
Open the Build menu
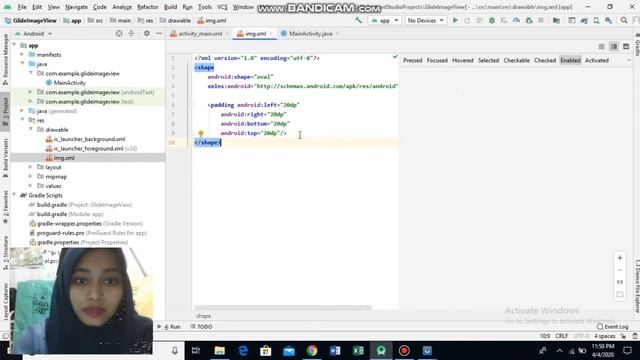170,7
